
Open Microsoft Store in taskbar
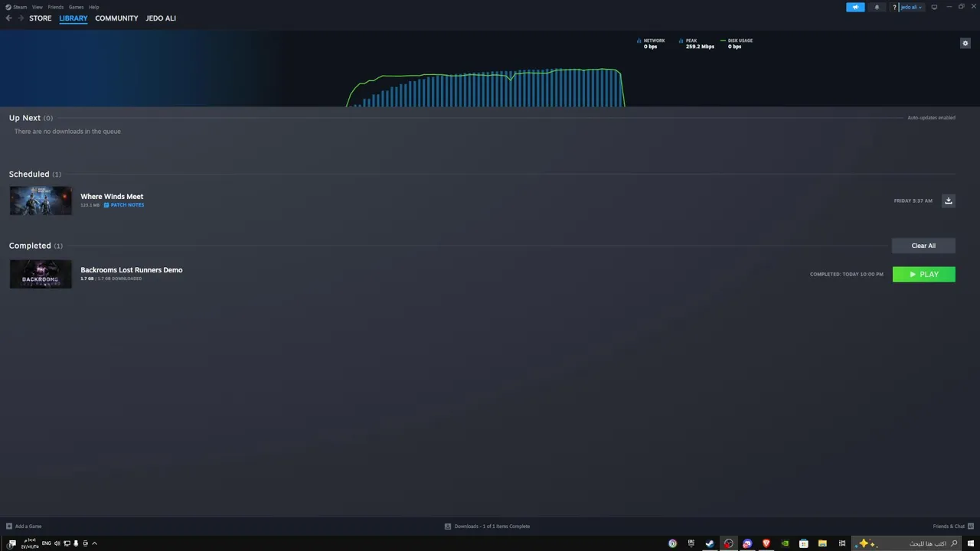tap(803, 543)
